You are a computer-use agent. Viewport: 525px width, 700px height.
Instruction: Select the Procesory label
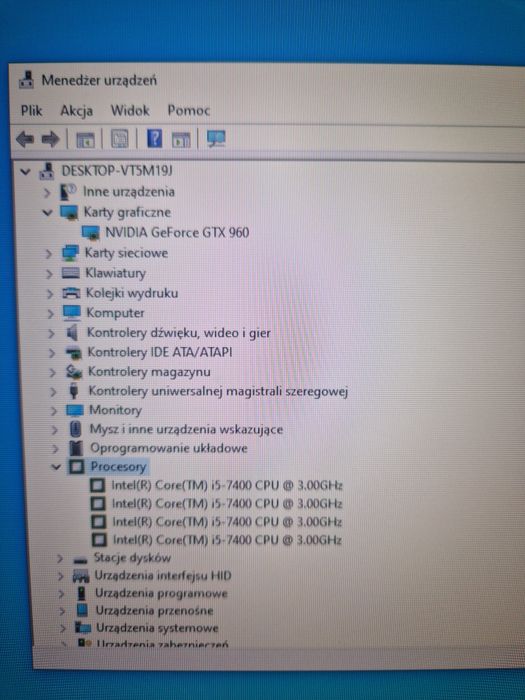click(x=118, y=467)
